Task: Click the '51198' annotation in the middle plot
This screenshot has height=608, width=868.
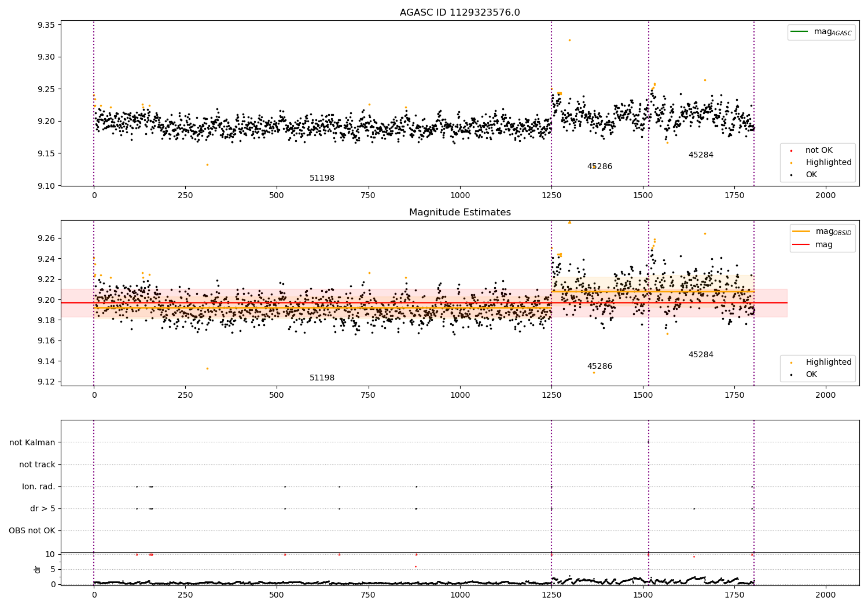Action: pyautogui.click(x=322, y=378)
